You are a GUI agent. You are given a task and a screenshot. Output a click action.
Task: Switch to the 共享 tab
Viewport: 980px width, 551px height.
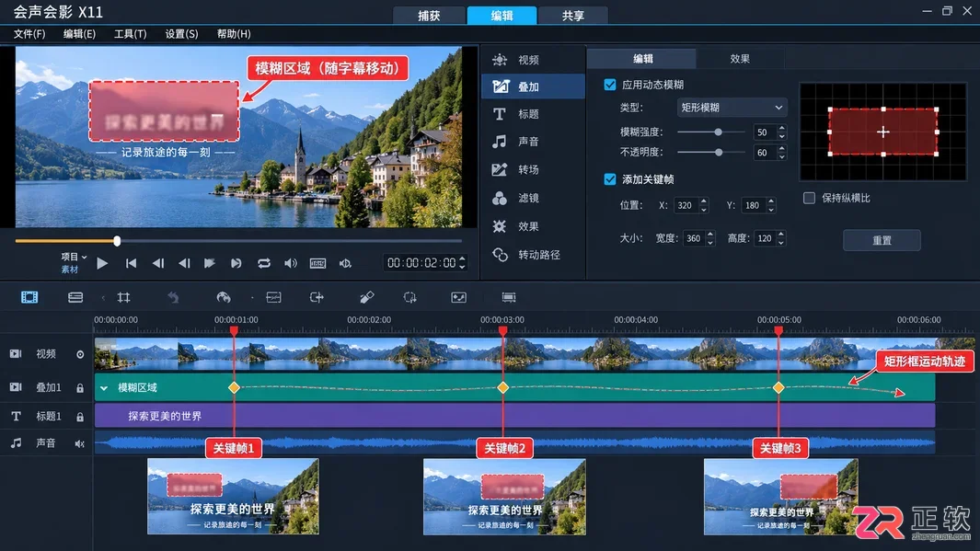572,16
